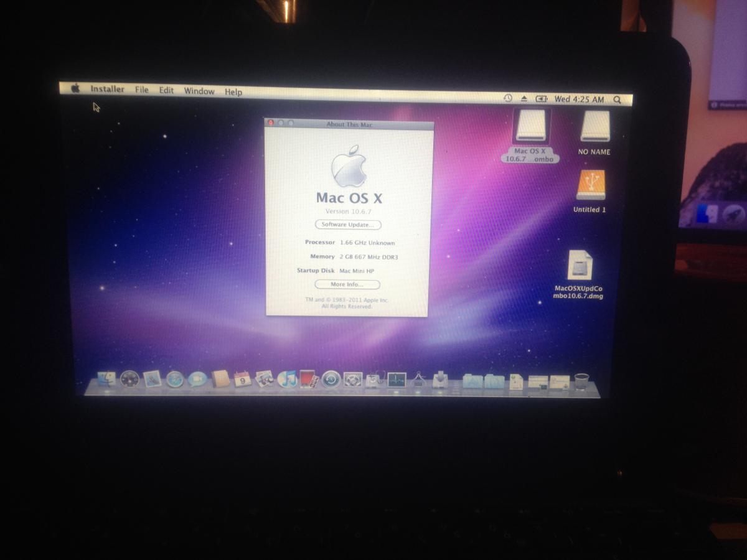
Task: Close the About This Mac window
Action: (x=270, y=123)
